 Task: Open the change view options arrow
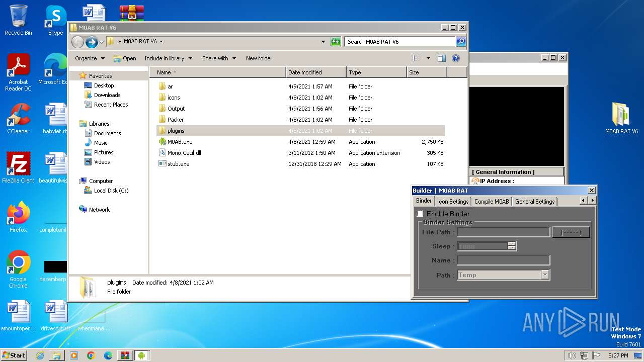pos(428,58)
